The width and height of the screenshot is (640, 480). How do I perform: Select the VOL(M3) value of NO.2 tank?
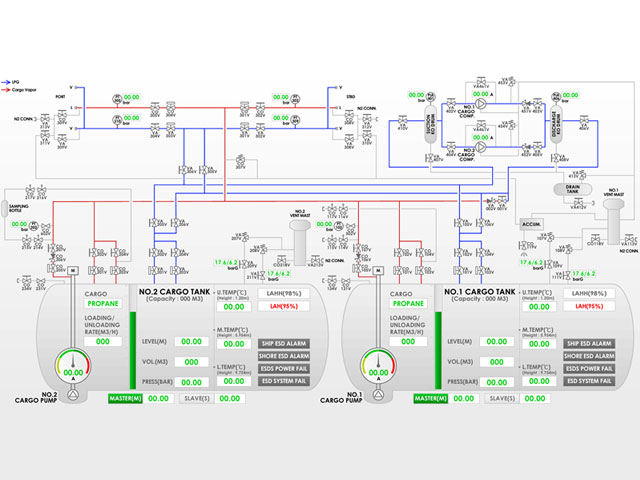191,362
